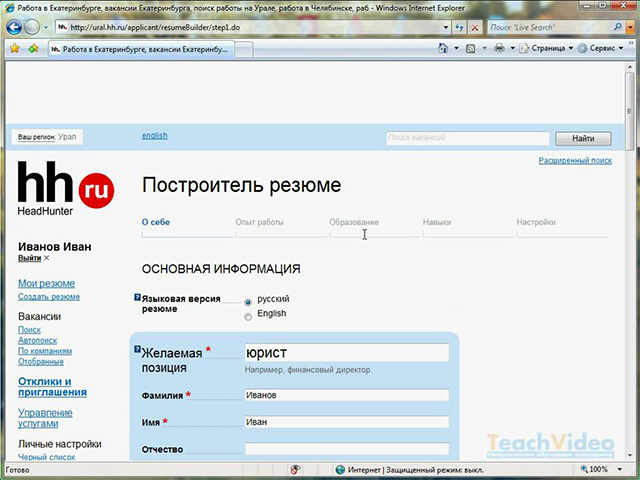Click the page vertical scrollbar thumb
The height and width of the screenshot is (480, 640).
click(630, 111)
